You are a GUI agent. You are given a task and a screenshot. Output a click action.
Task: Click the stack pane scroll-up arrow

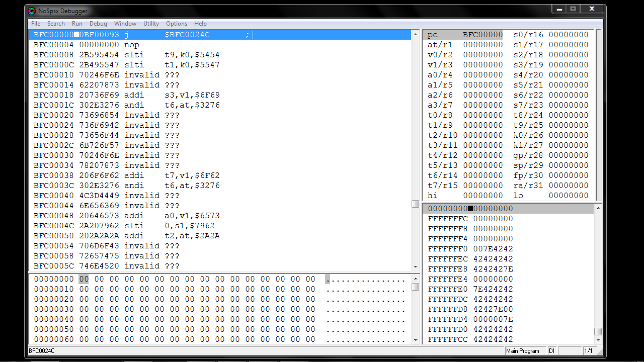tap(598, 208)
